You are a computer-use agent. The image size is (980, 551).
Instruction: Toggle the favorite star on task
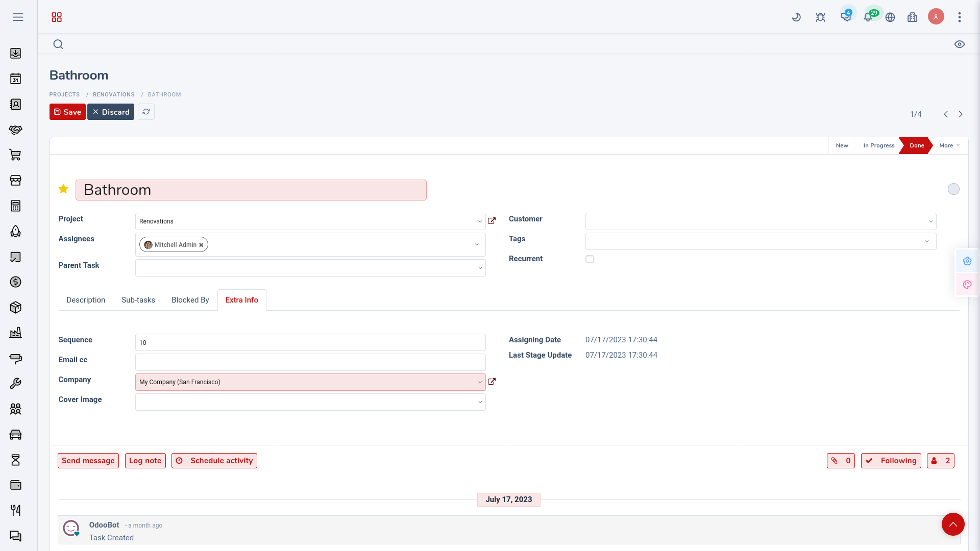63,189
